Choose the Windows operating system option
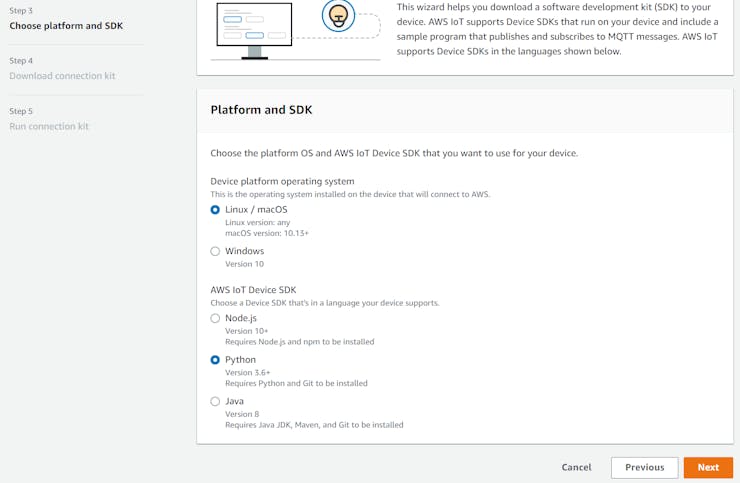 pos(215,252)
